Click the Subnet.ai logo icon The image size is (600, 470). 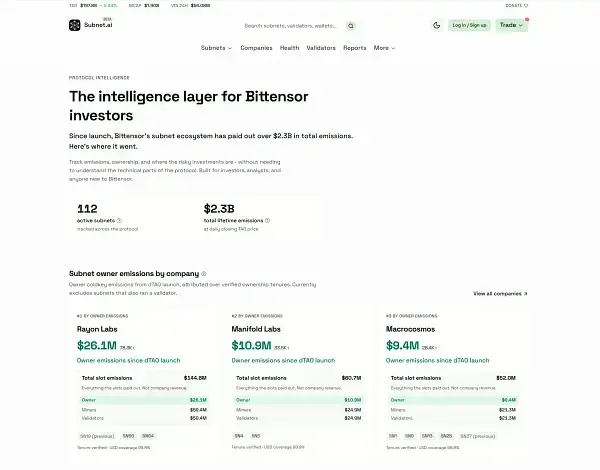(75, 25)
